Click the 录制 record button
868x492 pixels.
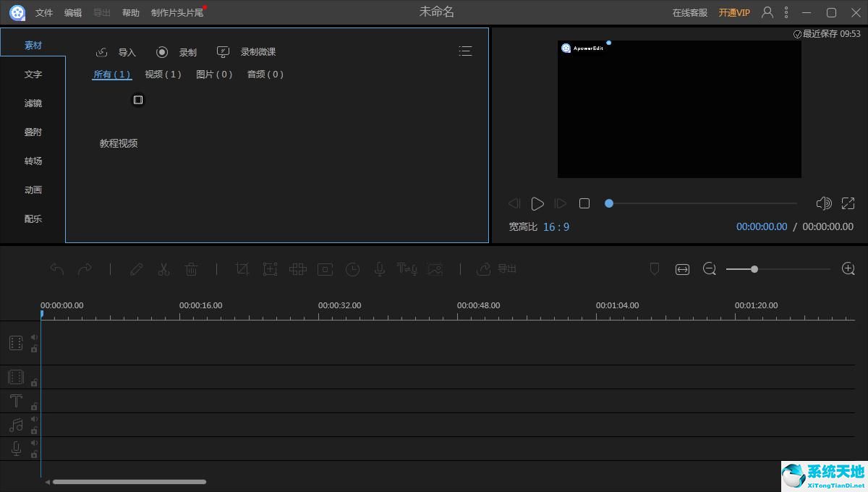coord(176,52)
